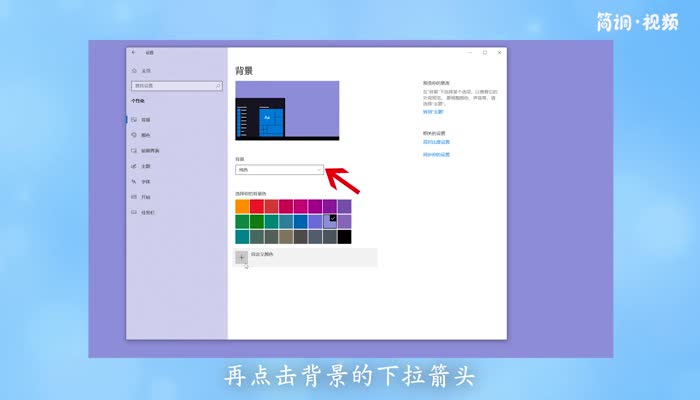
Task: Expand the Background type dropdown
Action: 280,170
